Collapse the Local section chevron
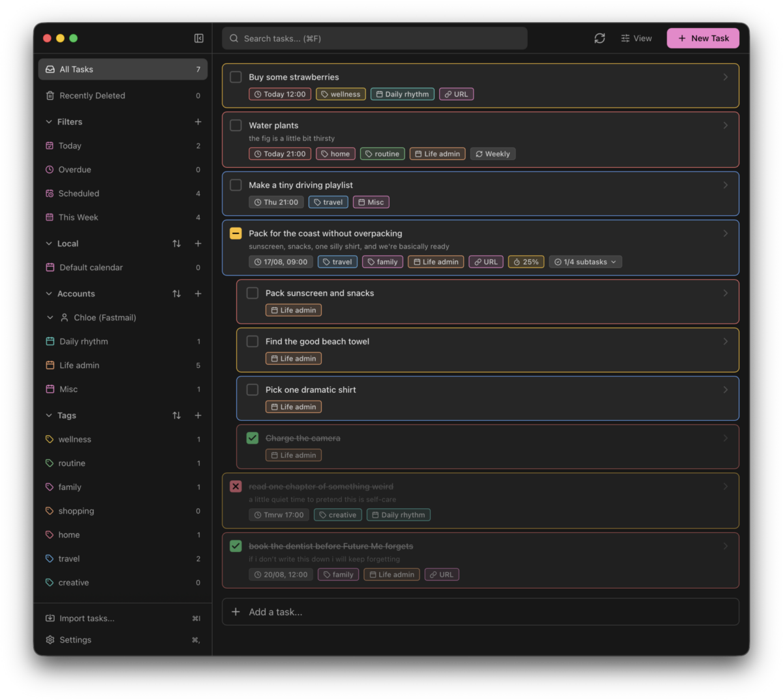The image size is (783, 700). click(x=49, y=243)
